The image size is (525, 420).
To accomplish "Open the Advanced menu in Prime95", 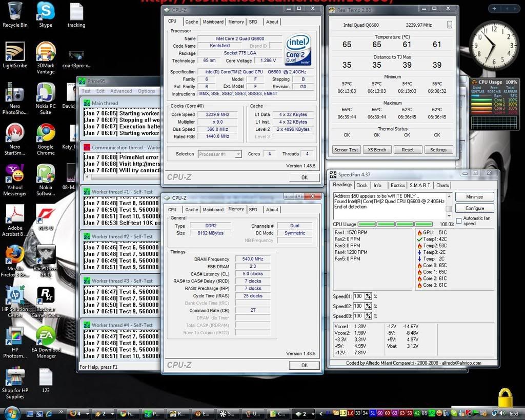I will click(121, 91).
